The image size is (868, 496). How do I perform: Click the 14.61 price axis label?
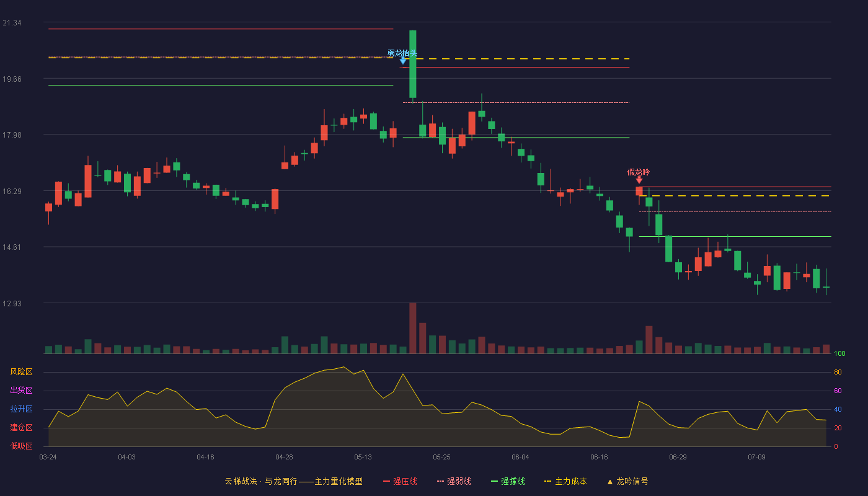click(x=12, y=247)
